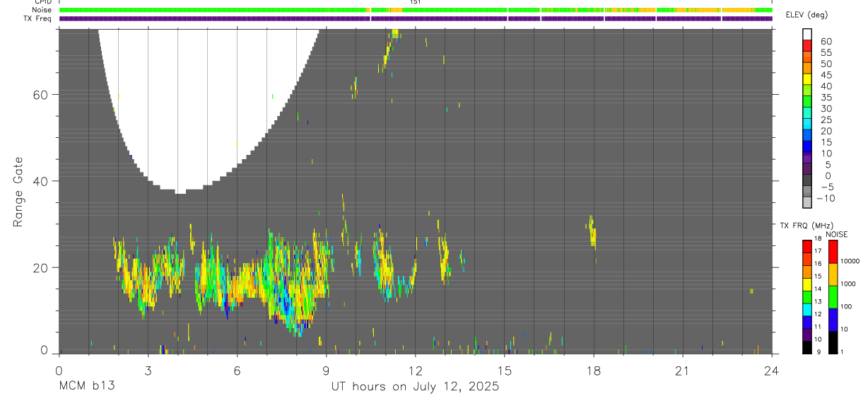Click the 'CPID' row label
868x401 pixels.
pyautogui.click(x=42, y=2)
